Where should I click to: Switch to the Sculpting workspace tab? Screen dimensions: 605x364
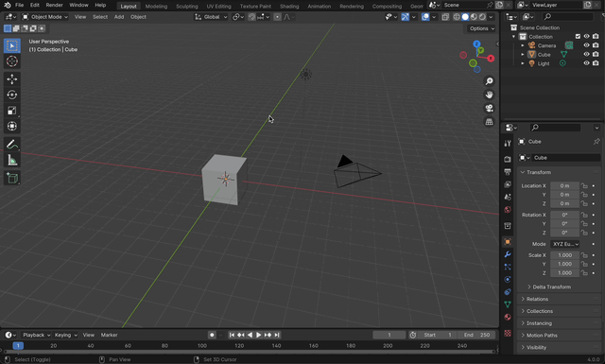click(x=187, y=7)
